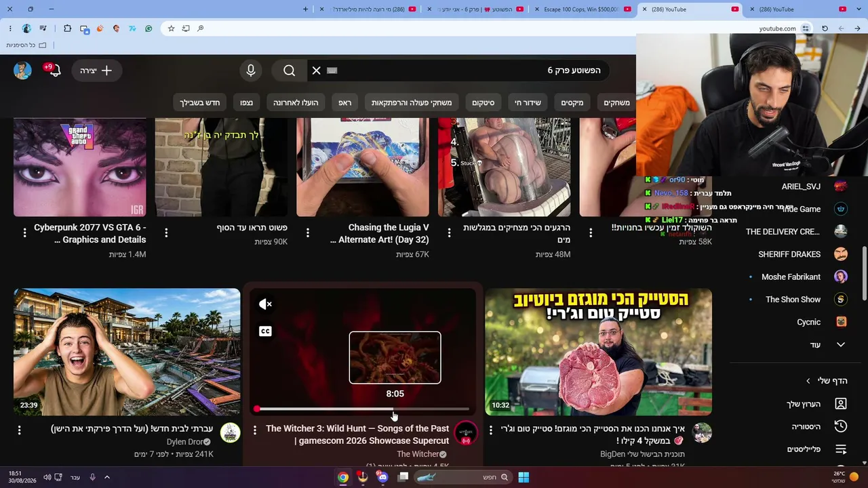Select the חדש בשבילך filter chip
This screenshot has width=868, height=488.
(x=199, y=102)
